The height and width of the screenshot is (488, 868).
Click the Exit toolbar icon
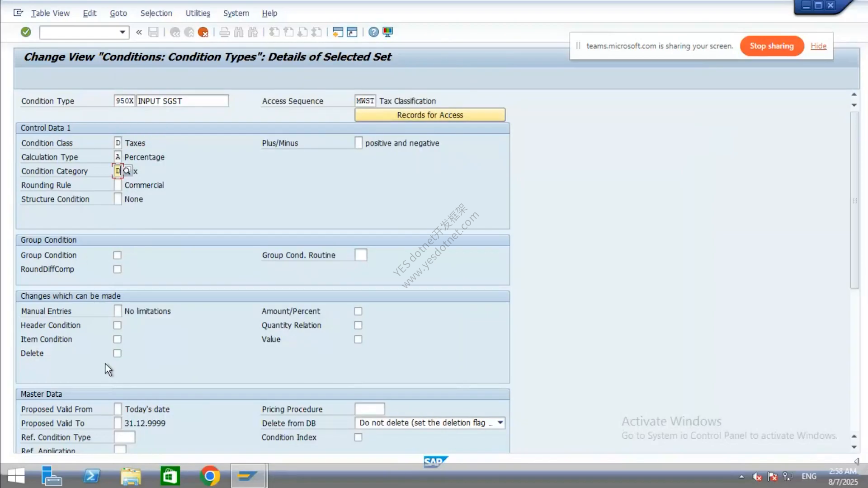coord(189,32)
